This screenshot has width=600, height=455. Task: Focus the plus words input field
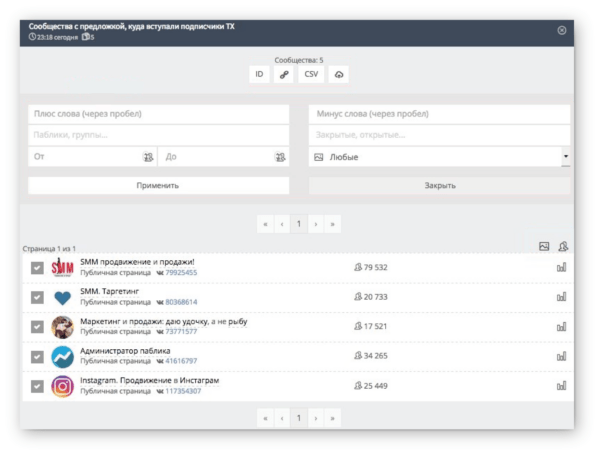click(158, 114)
